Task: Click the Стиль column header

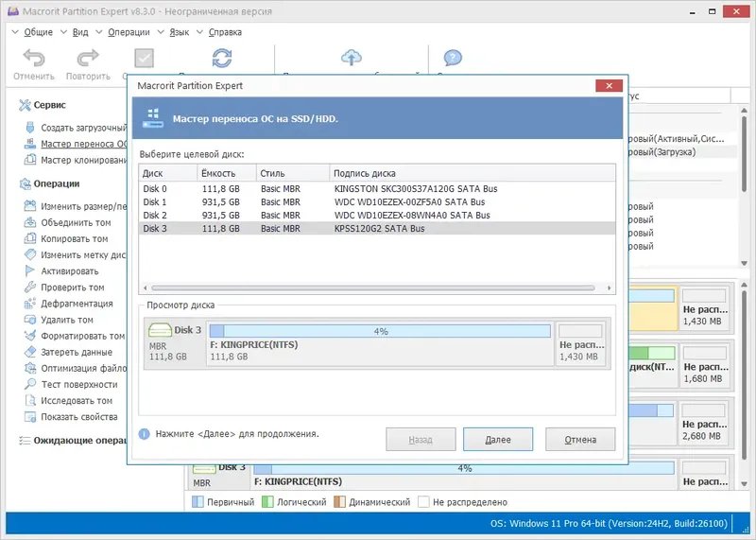Action: [293, 173]
